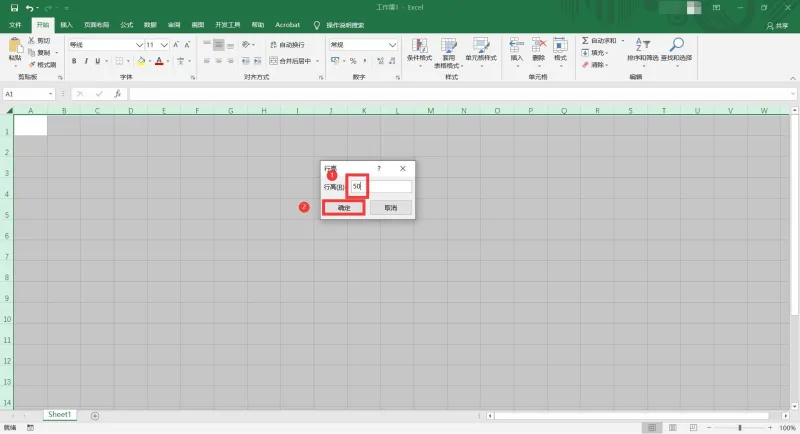The width and height of the screenshot is (800, 434).
Task: Click the insert function fx icon
Action: coord(117,94)
